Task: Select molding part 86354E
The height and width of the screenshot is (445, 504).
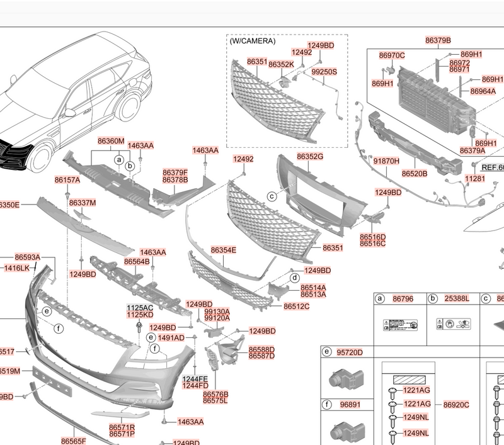Action: pyautogui.click(x=224, y=250)
